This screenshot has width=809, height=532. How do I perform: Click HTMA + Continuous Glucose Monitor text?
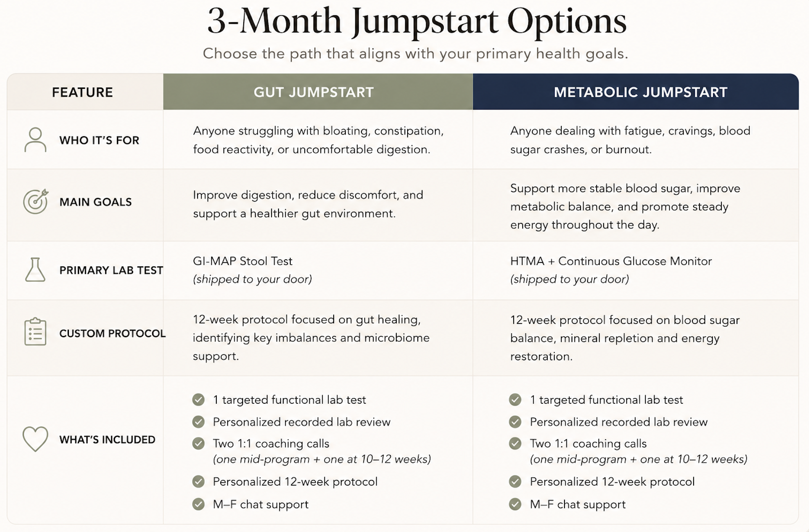611,261
